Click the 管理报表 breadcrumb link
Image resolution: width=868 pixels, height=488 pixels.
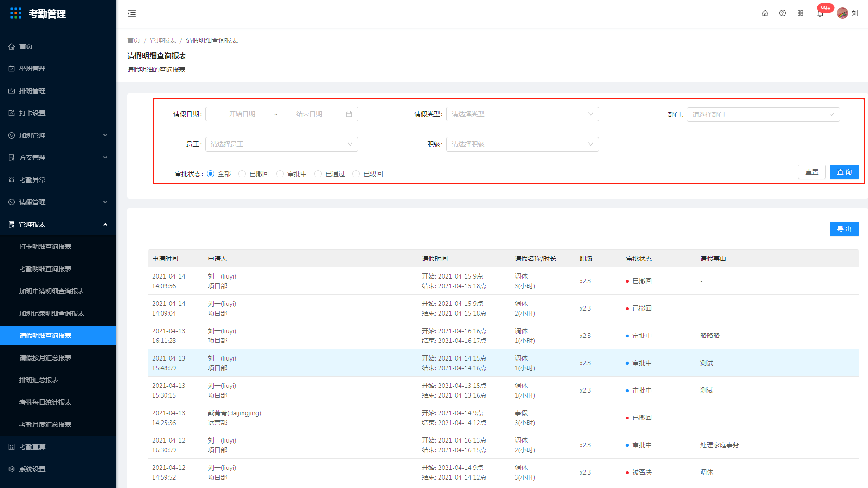click(163, 40)
